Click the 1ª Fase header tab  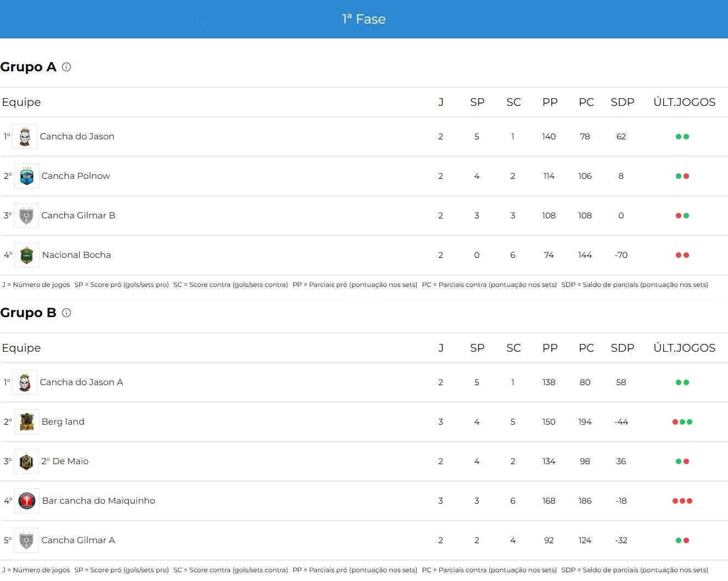364,19
